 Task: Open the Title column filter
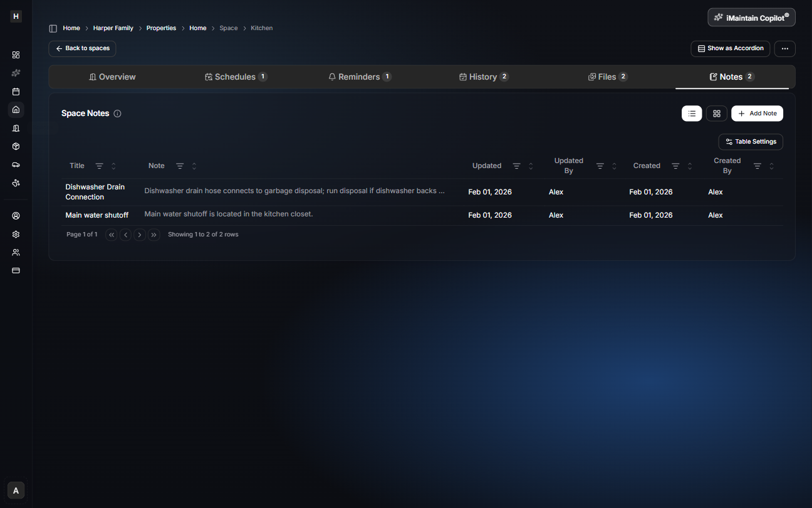coord(99,166)
